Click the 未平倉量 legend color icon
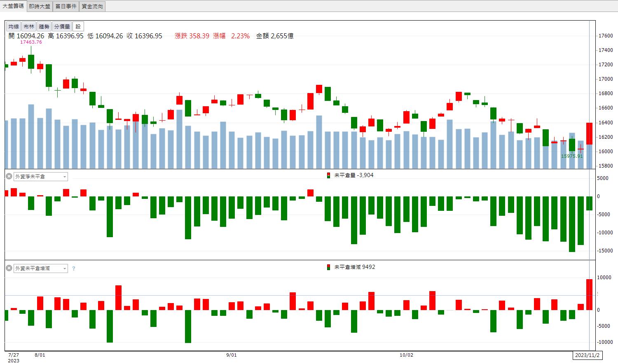 coord(328,175)
